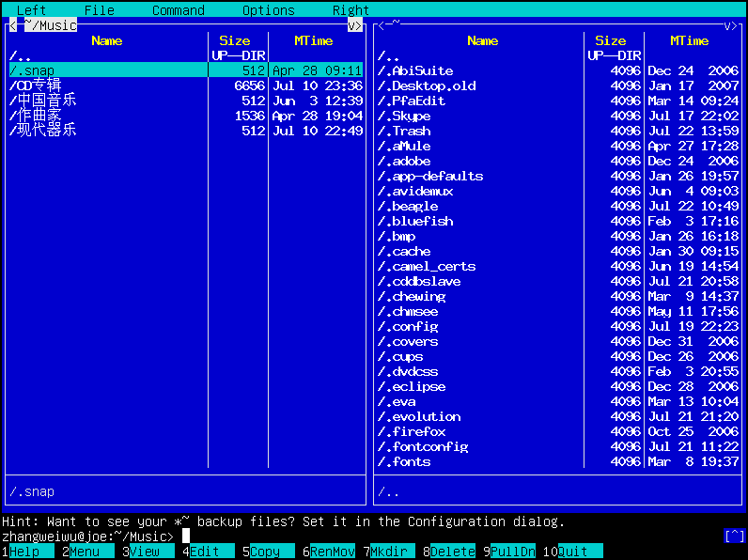The height and width of the screenshot is (560, 748).
Task: Click the left panel history back arrow
Action: pyautogui.click(x=13, y=25)
